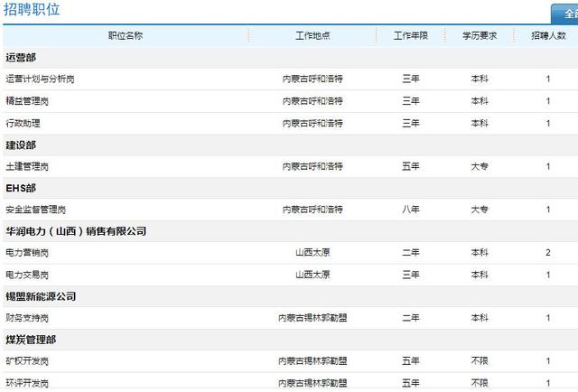Image resolution: width=578 pixels, height=392 pixels.
Task: Click the 工作年限 column header
Action: coord(411,36)
